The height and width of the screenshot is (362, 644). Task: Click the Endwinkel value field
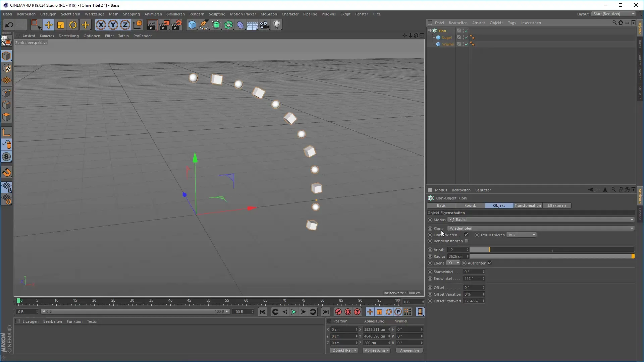tap(474, 279)
